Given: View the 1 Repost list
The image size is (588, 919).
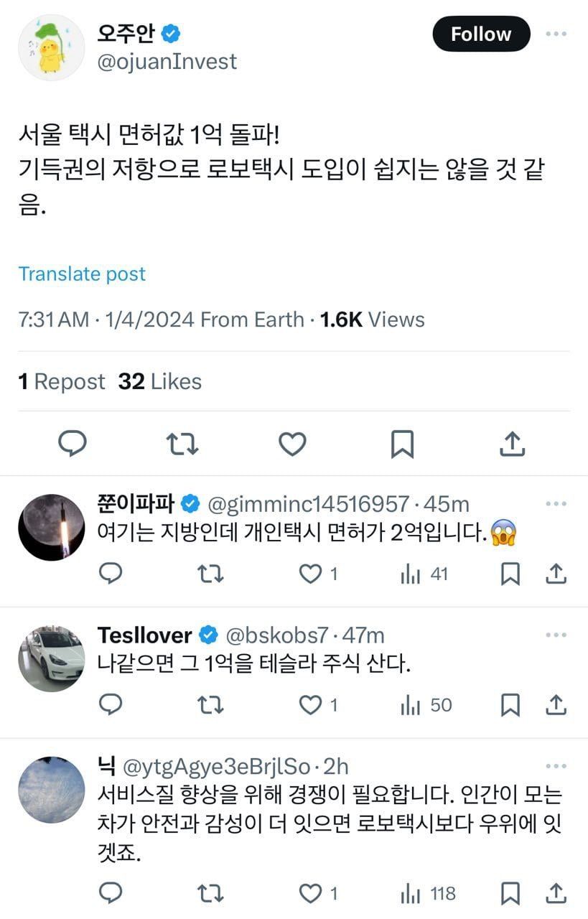Looking at the screenshot, I should [x=62, y=382].
